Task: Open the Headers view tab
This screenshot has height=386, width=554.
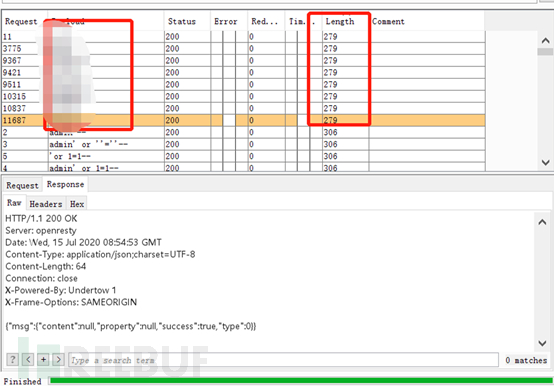Action: tap(46, 204)
